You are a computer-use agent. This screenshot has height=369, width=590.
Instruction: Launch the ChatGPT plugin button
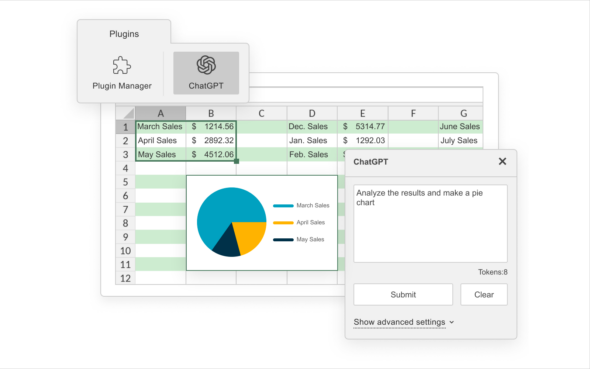(206, 73)
